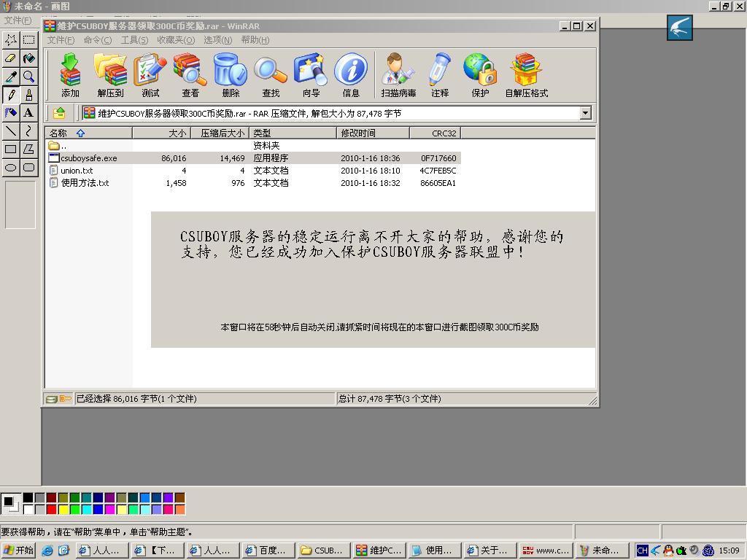
Task: Switch to the www.c... taskbar item
Action: pos(546,551)
